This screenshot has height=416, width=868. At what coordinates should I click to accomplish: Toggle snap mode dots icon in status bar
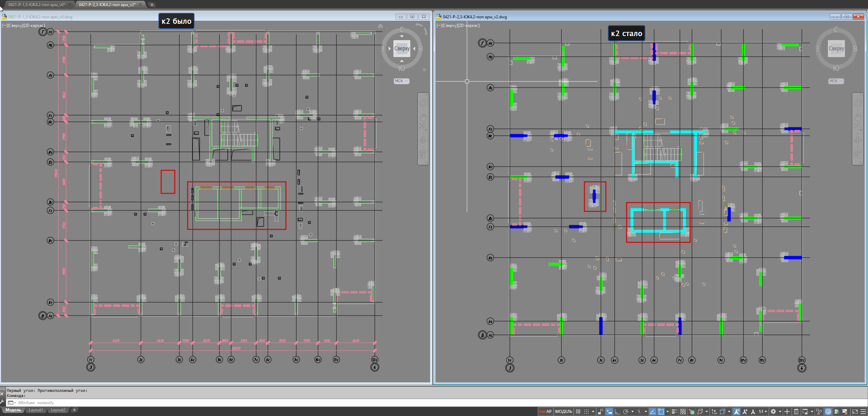(x=586, y=412)
